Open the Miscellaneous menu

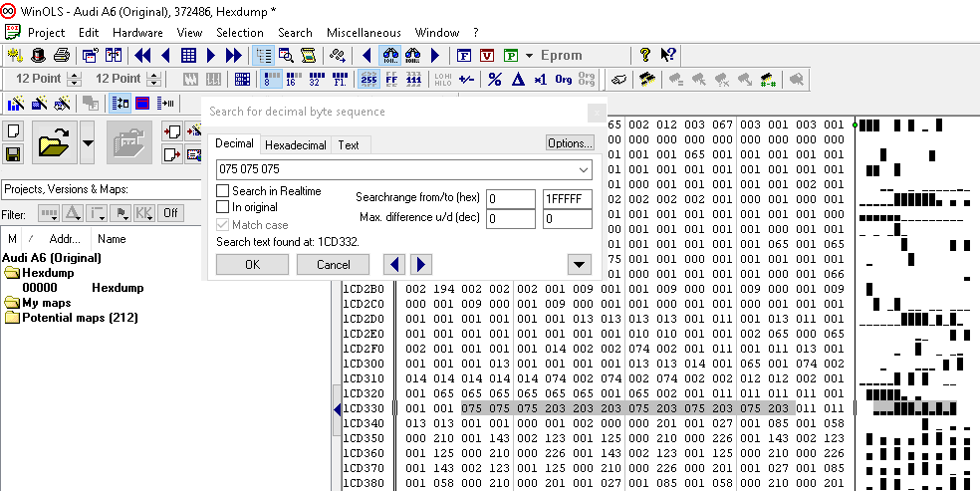tap(364, 33)
